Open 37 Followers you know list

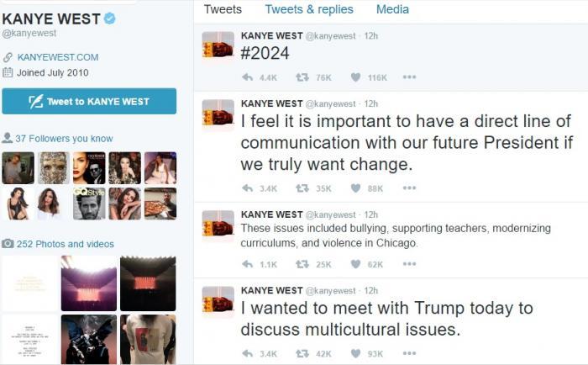tap(64, 139)
